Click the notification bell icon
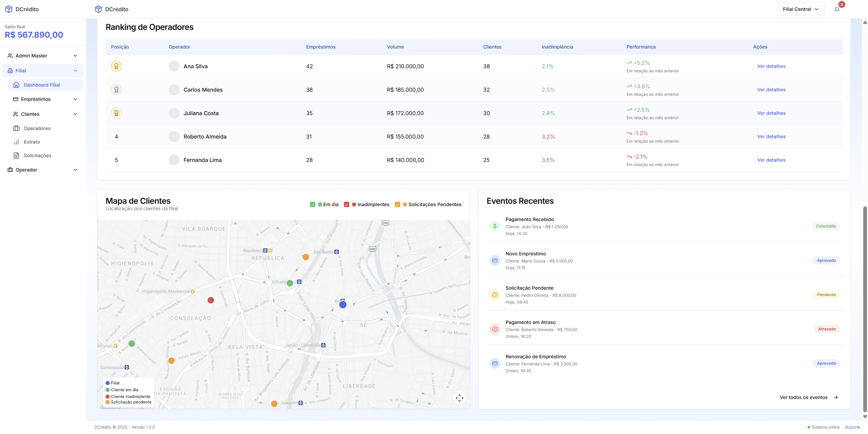 (x=837, y=9)
